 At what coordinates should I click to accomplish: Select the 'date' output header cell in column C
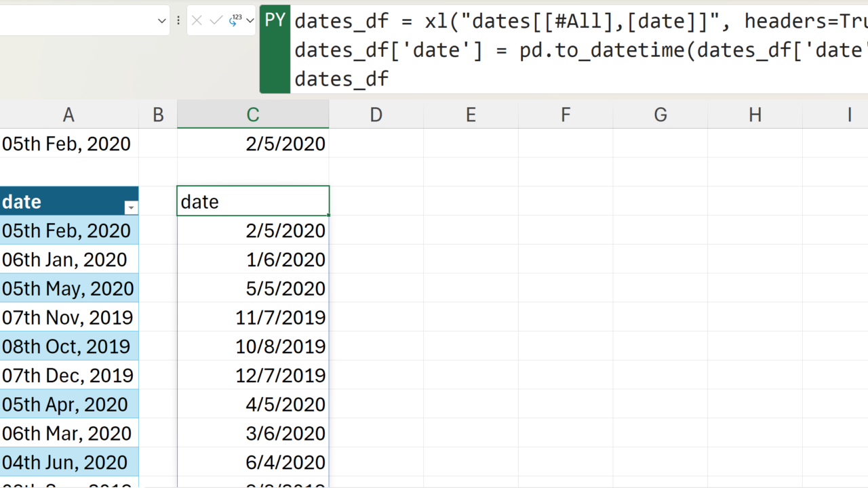click(253, 202)
